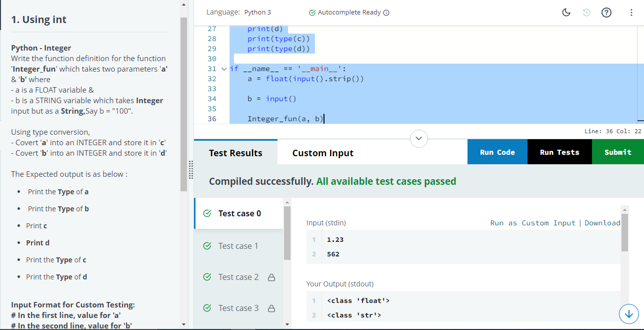The height and width of the screenshot is (330, 644).
Task: Click the Autocomplete Ready info icon
Action: (x=386, y=13)
